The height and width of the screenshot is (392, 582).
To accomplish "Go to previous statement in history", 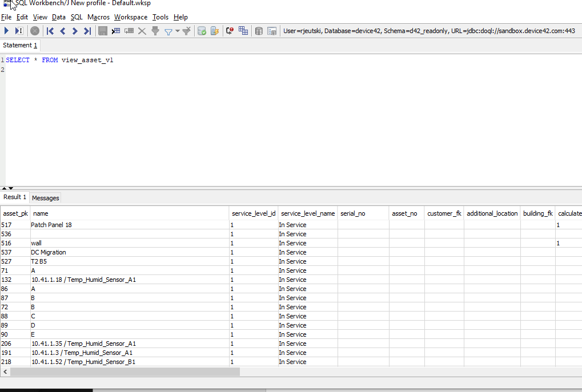I will pos(63,31).
